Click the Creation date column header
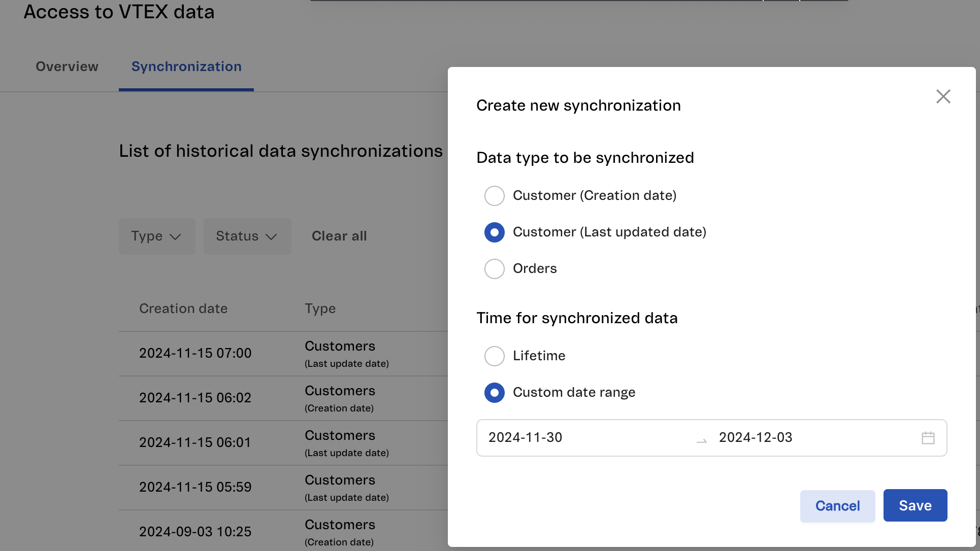The width and height of the screenshot is (980, 551). pyautogui.click(x=183, y=308)
